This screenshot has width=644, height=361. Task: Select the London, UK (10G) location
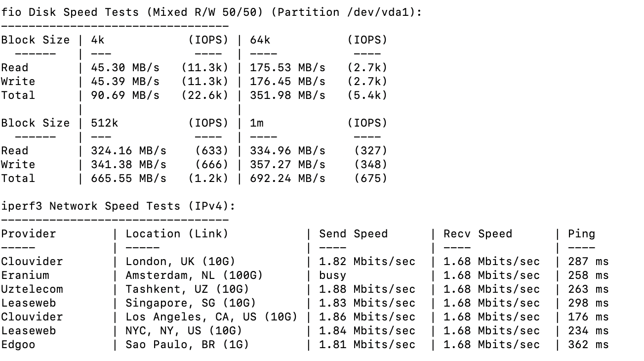[181, 262]
